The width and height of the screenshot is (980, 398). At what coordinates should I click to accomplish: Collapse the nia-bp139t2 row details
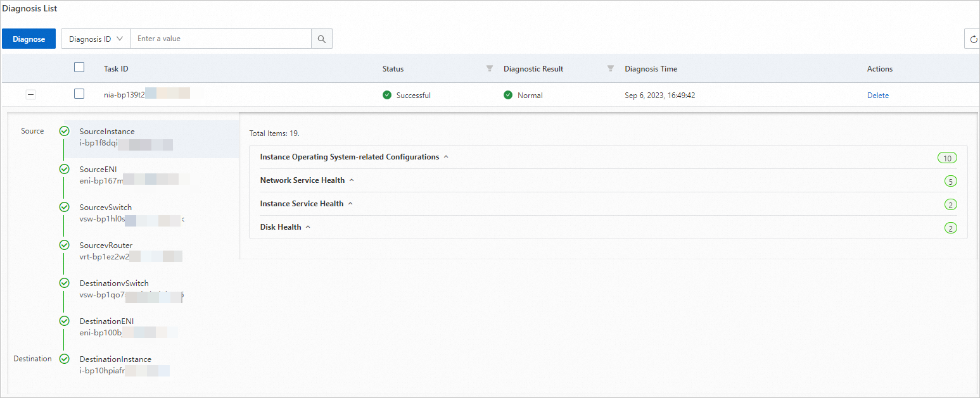[x=30, y=95]
